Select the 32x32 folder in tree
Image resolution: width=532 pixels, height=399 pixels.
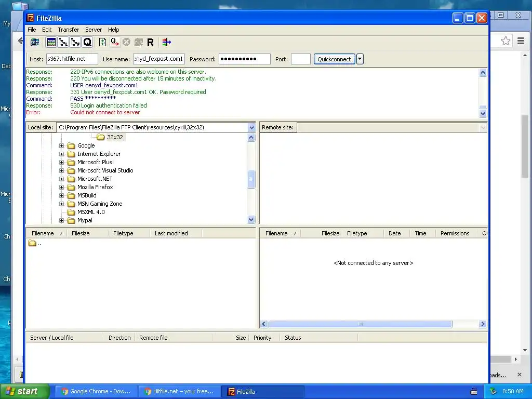[x=115, y=137]
